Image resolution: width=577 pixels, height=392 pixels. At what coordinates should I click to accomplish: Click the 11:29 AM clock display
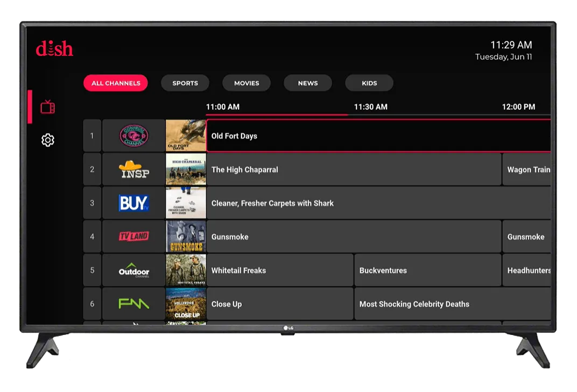(x=511, y=45)
